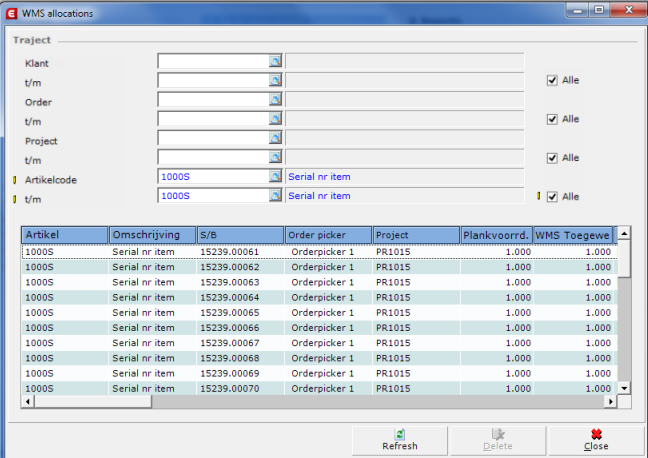The image size is (648, 458).
Task: Click the Order picker column header
Action: pyautogui.click(x=328, y=235)
